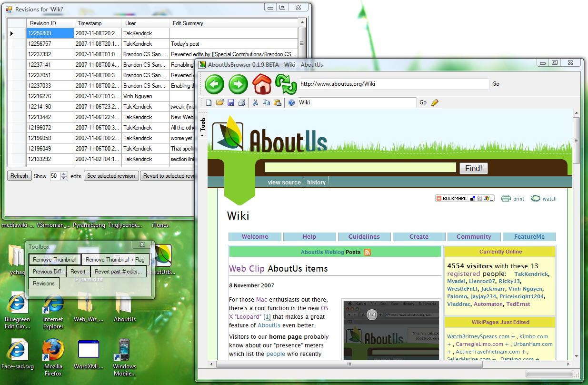588x385 pixels.
Task: Open the Windows Mobile desktop shortcut
Action: point(124,357)
